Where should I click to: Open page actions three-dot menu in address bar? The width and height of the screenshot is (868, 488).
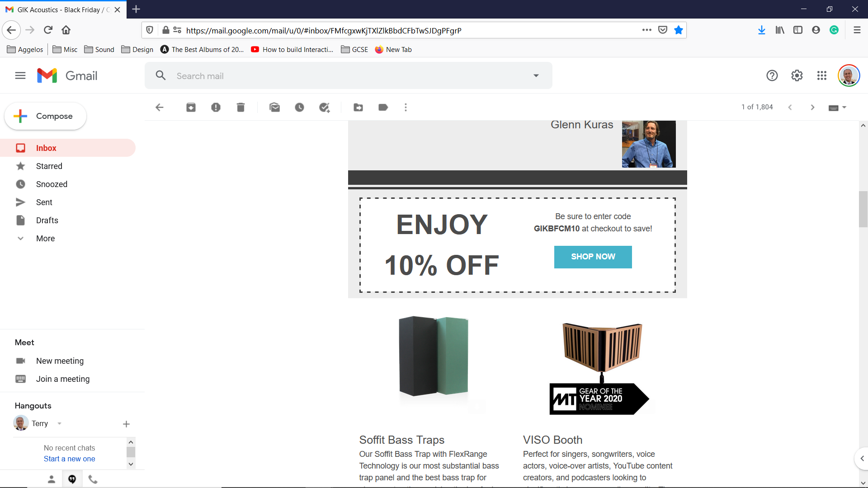[646, 30]
